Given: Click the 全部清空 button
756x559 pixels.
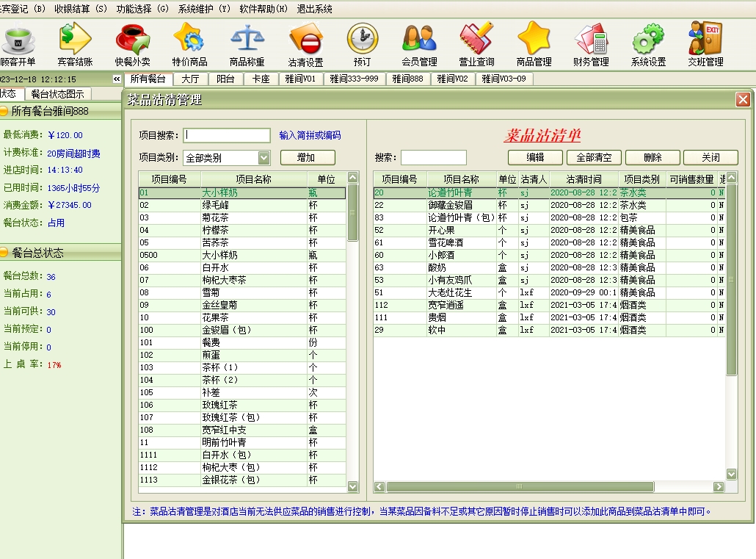Looking at the screenshot, I should coord(594,158).
